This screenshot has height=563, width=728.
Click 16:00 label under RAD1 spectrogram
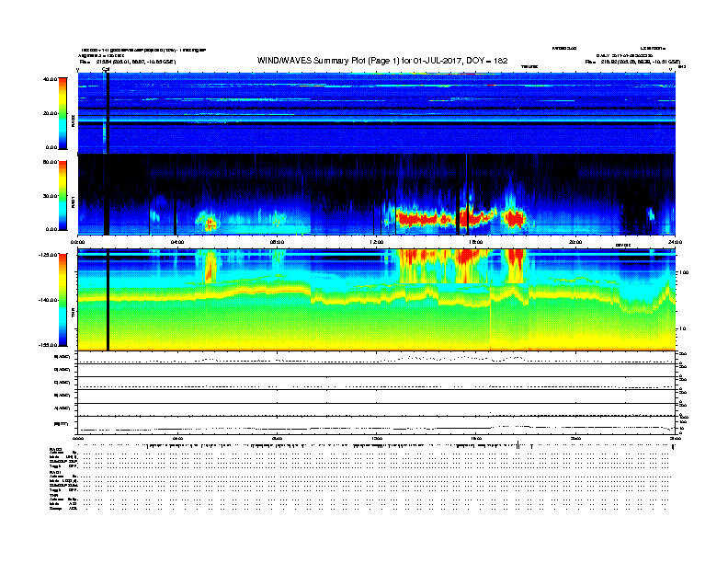[x=476, y=242]
